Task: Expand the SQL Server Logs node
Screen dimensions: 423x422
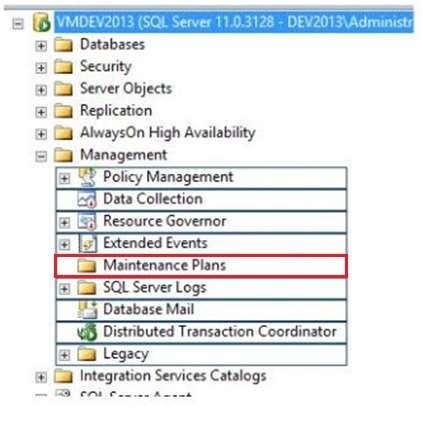Action: 64,289
